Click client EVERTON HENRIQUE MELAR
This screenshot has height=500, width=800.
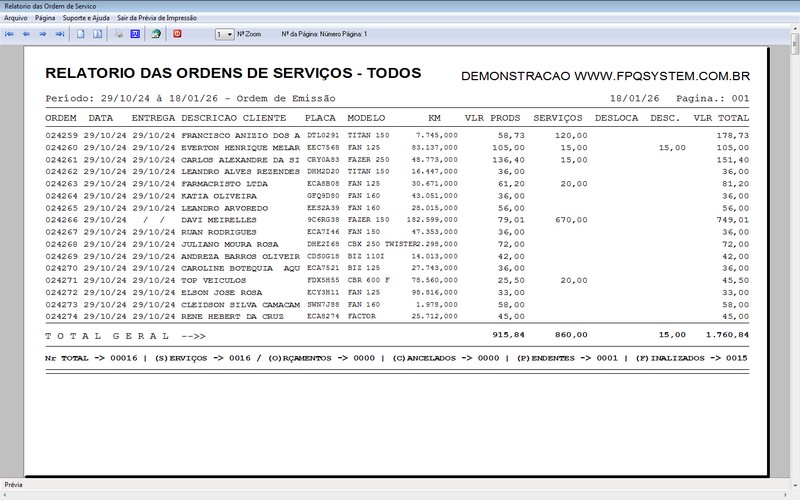point(240,148)
